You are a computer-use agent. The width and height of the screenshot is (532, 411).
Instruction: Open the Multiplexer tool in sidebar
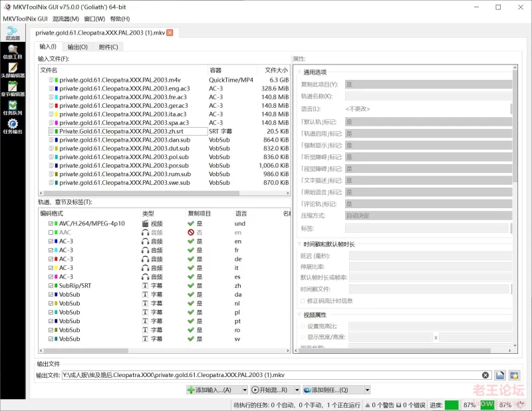click(x=13, y=33)
